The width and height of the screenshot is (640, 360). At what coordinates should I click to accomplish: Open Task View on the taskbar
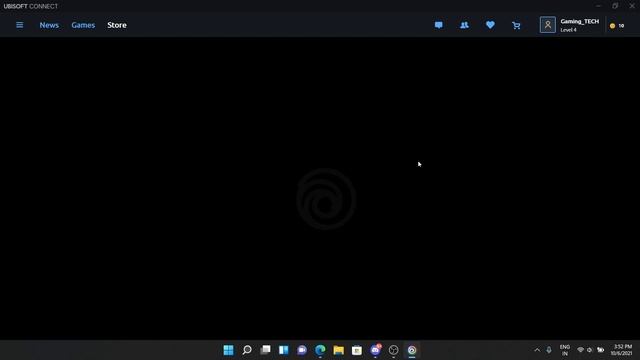point(265,350)
